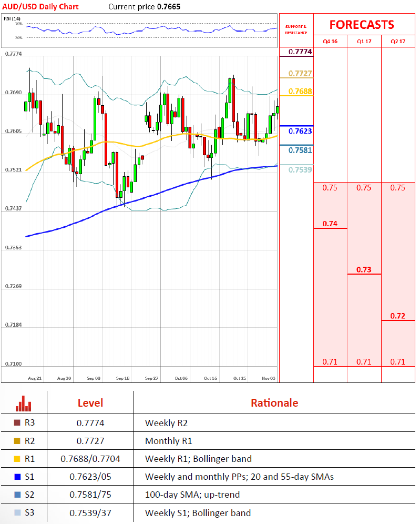Click the Oct 06 date axis label
Screen dimensions: 420x524
181,378
